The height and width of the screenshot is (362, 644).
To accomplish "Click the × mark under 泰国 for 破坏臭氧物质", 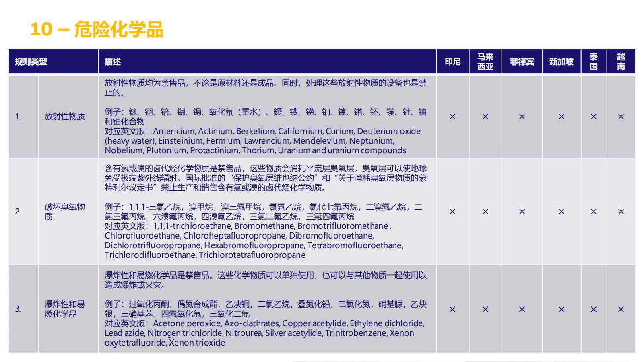I will click(x=593, y=211).
